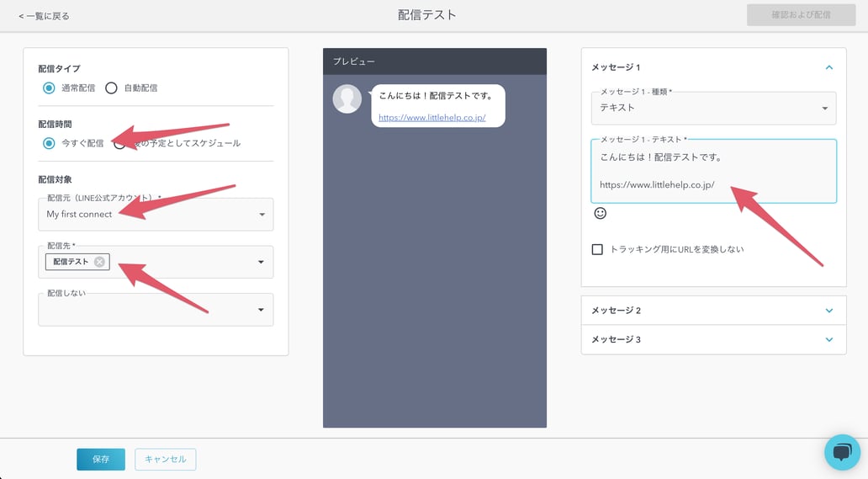
Task: Go back via 一覧に戻る link
Action: tap(44, 16)
